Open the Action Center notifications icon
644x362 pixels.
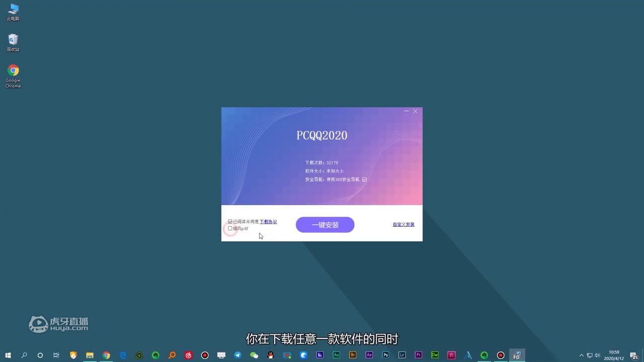tap(634, 355)
